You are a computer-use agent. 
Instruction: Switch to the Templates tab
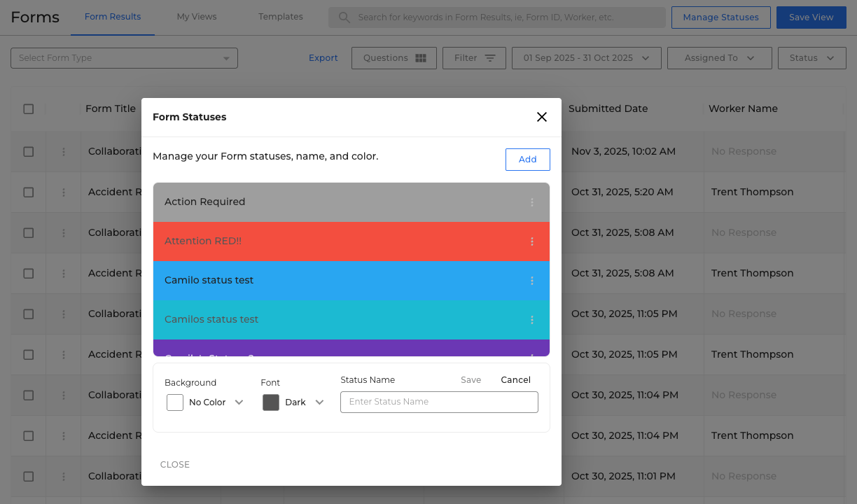point(281,17)
